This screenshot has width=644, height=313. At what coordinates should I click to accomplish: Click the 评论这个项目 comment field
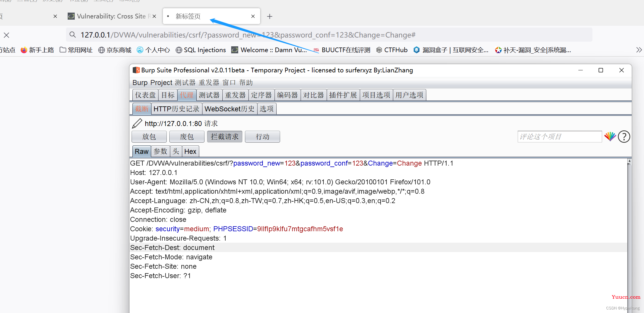coord(560,137)
